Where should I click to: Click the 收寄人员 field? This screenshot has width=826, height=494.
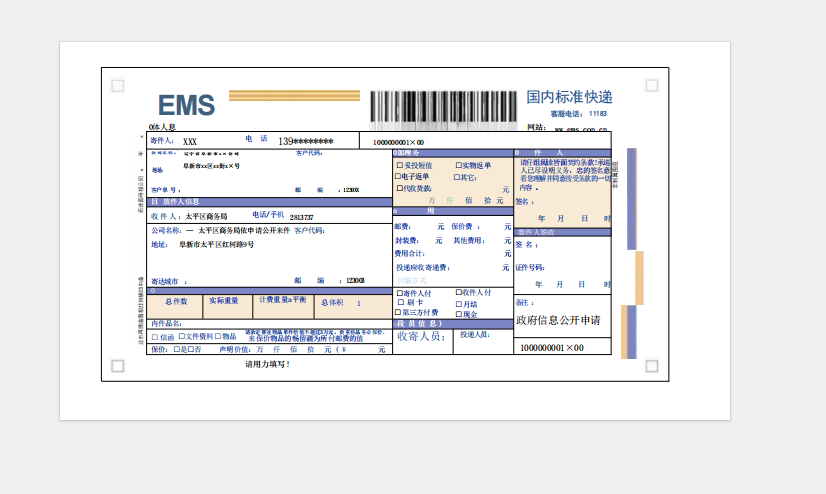pyautogui.click(x=422, y=341)
